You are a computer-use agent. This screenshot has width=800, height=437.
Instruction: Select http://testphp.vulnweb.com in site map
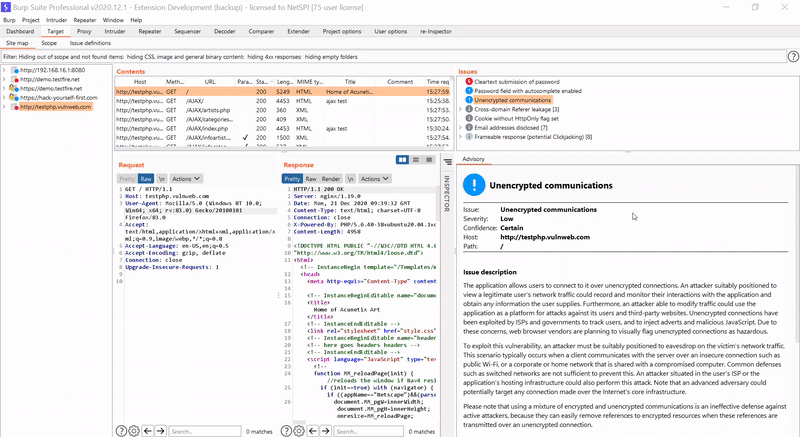[x=56, y=107]
